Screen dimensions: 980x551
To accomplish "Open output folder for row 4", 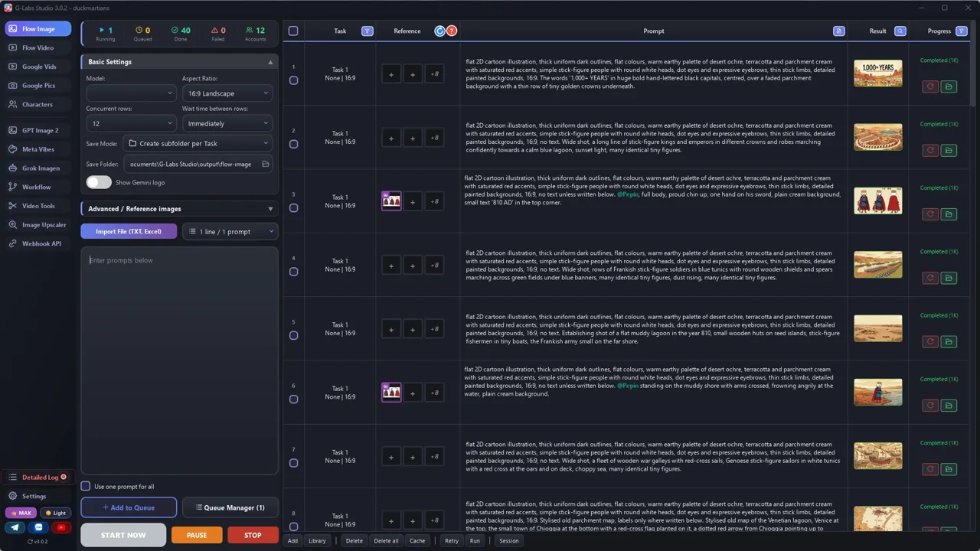I will (x=949, y=278).
